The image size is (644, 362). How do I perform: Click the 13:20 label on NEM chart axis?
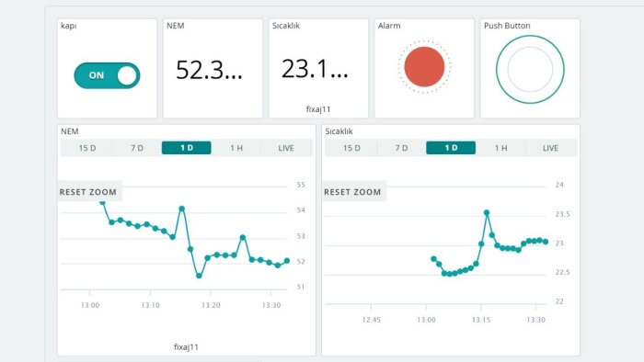211,305
